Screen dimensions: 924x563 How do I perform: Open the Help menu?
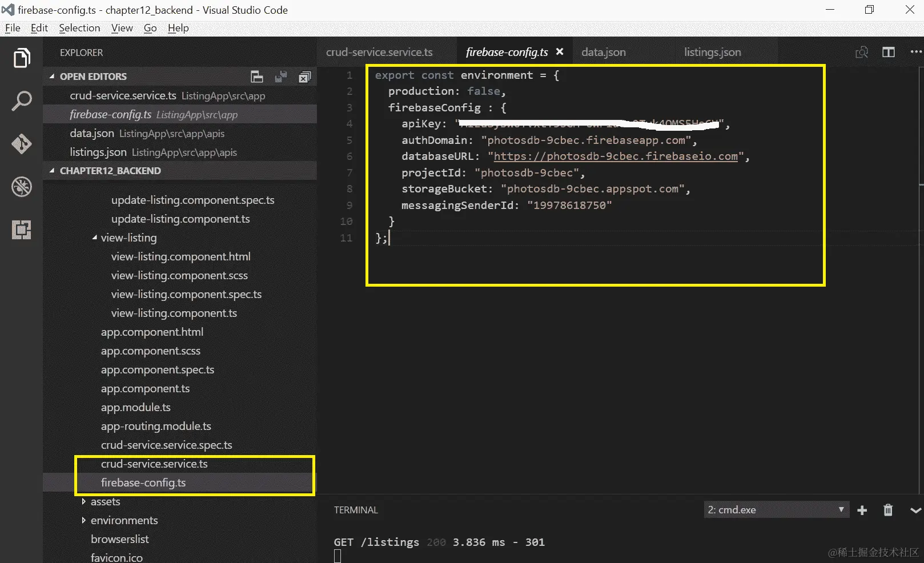click(178, 28)
